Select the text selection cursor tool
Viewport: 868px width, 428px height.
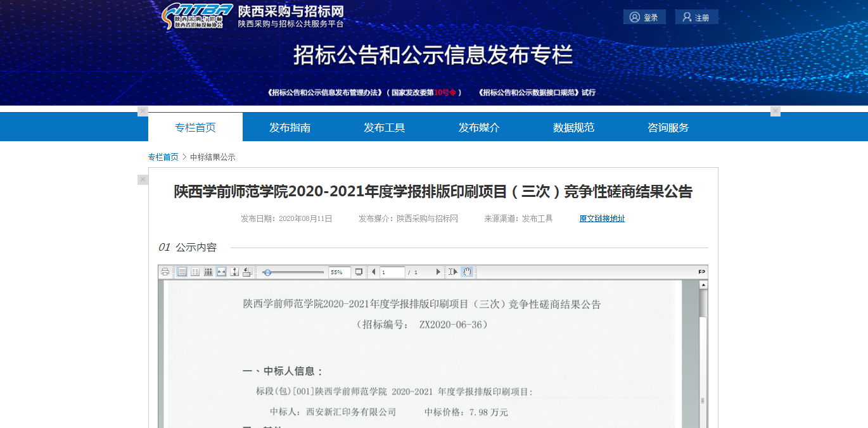coord(453,272)
